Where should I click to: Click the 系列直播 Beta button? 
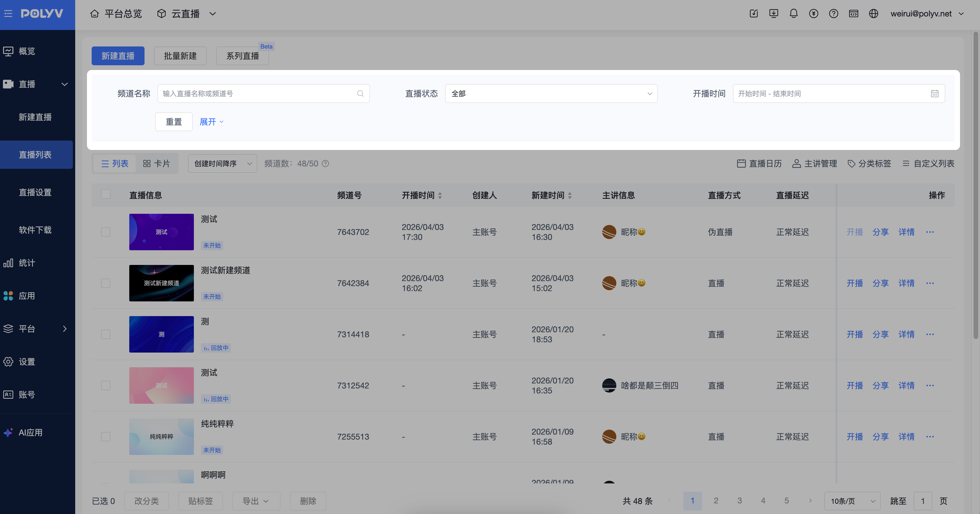243,56
